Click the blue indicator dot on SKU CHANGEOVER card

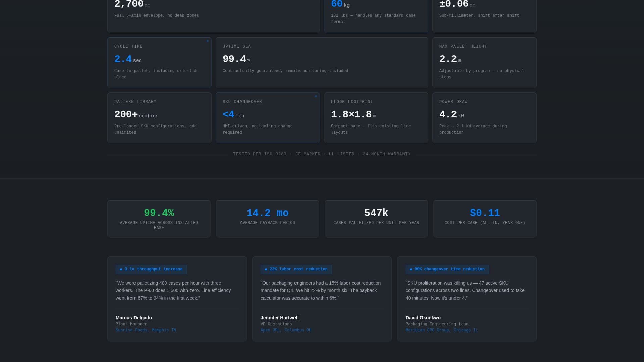pos(316,96)
